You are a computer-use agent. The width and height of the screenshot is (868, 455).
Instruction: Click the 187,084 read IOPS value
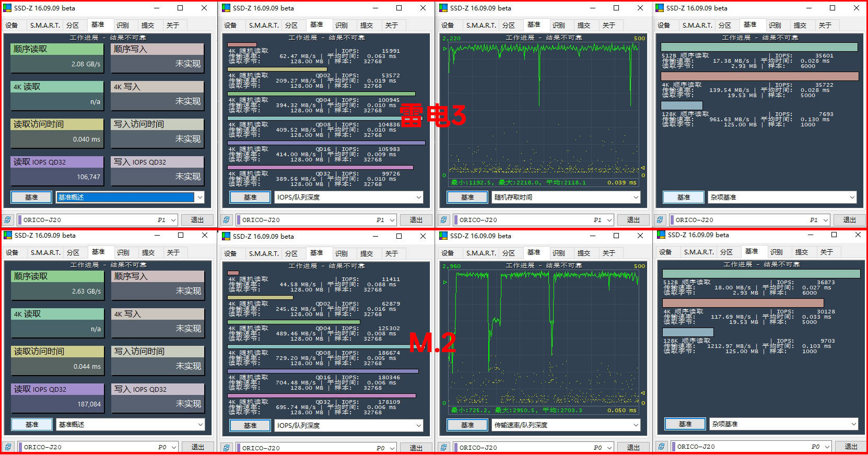[x=89, y=404]
